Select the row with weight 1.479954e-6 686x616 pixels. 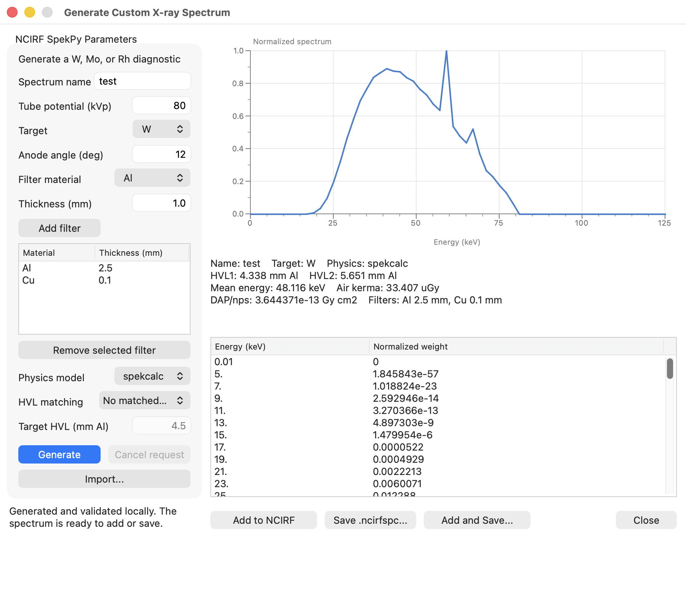click(x=438, y=435)
